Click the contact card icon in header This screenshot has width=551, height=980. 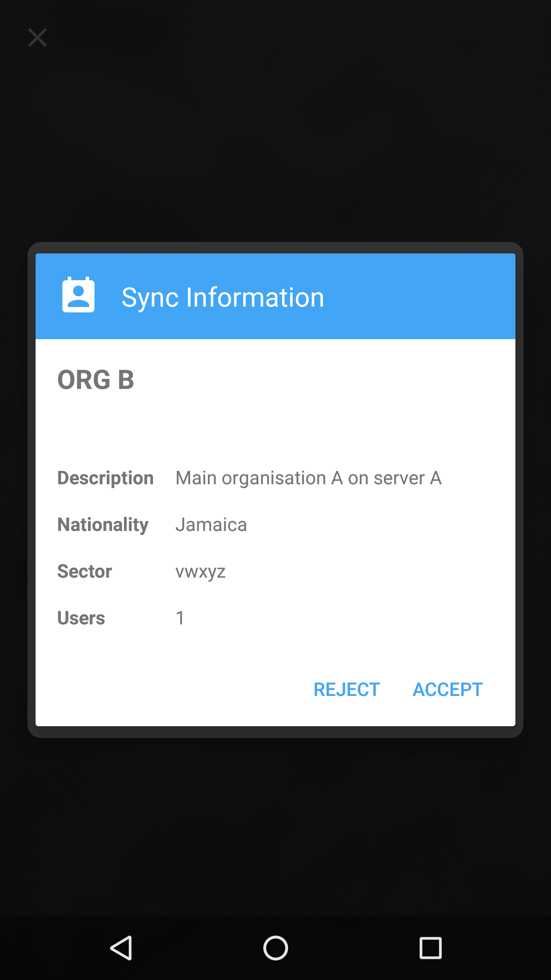(x=78, y=294)
